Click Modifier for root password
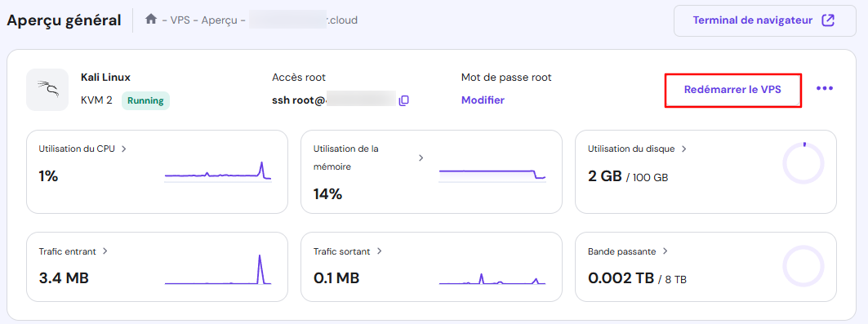Screen dimensions: 868x324 (483, 100)
